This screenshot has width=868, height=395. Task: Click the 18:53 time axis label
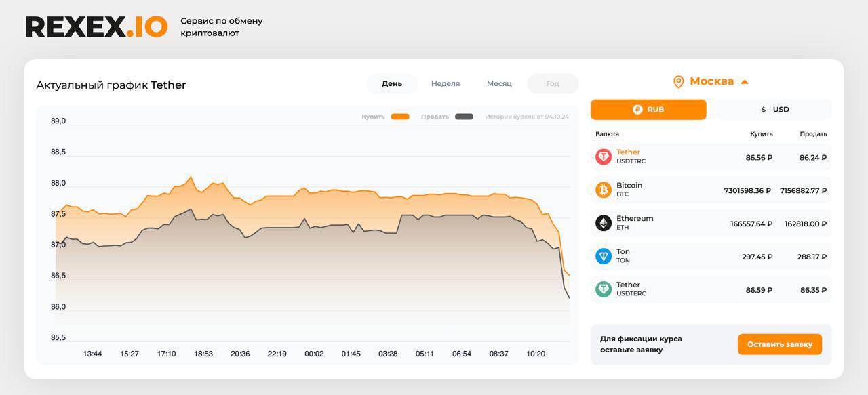[203, 354]
